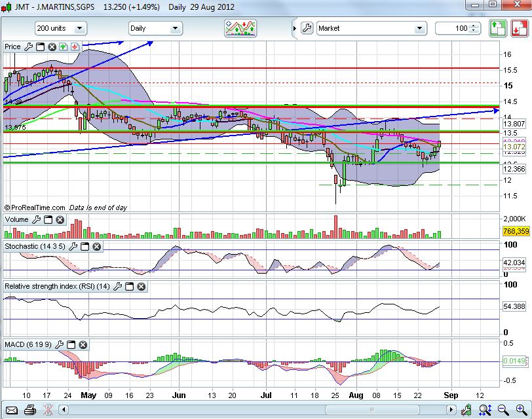Image resolution: width=532 pixels, height=419 pixels.
Task: Click the horizontal scrollbar thumb
Action: 372,410
